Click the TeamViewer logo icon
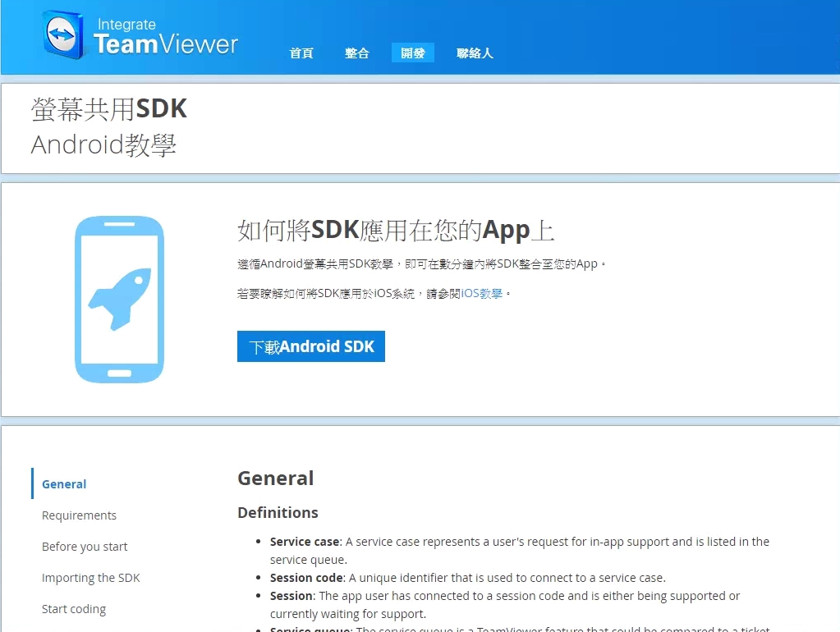Image resolution: width=840 pixels, height=632 pixels. (64, 36)
